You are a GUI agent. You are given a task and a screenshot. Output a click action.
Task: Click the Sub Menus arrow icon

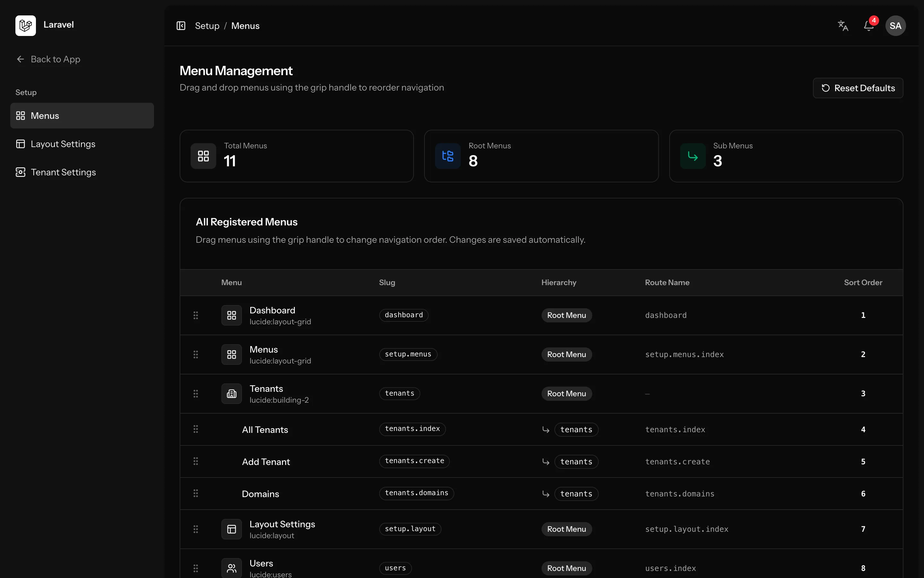coord(693,156)
